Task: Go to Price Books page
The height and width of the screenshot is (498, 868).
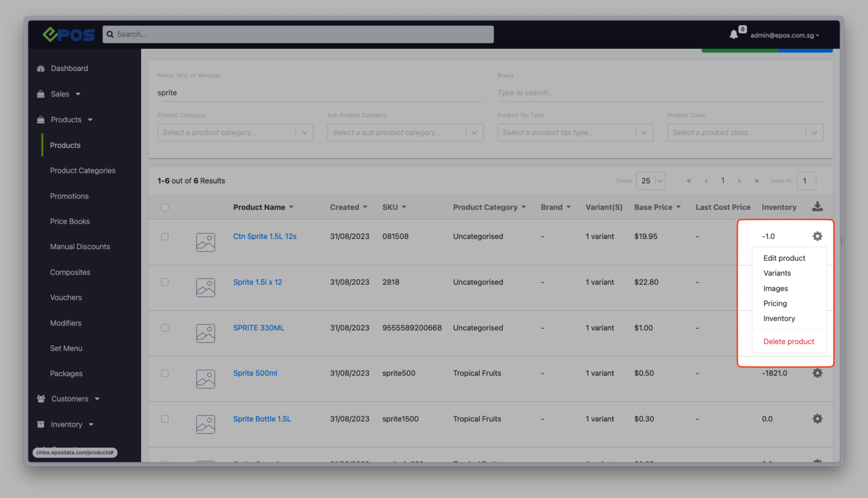Action: 70,221
